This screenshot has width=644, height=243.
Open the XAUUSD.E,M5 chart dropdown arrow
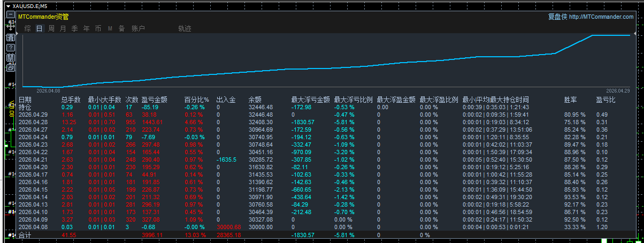tap(7, 5)
